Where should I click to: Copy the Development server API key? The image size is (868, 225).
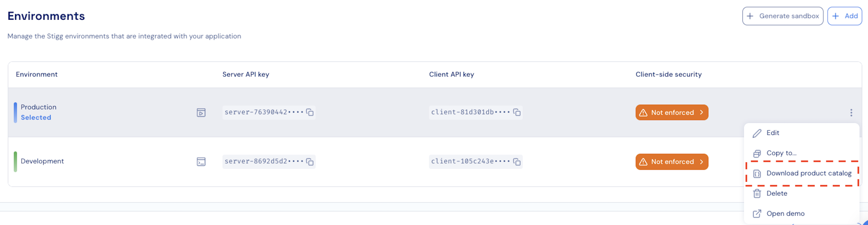click(309, 162)
